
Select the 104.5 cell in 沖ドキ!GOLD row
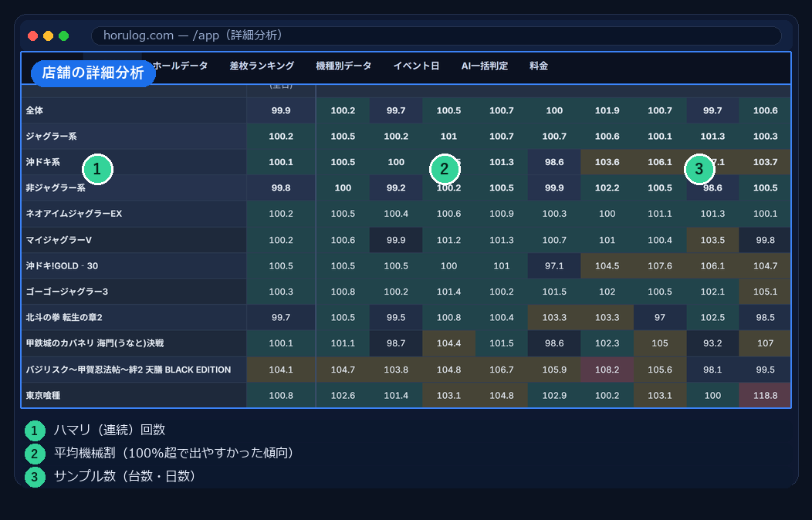point(607,266)
